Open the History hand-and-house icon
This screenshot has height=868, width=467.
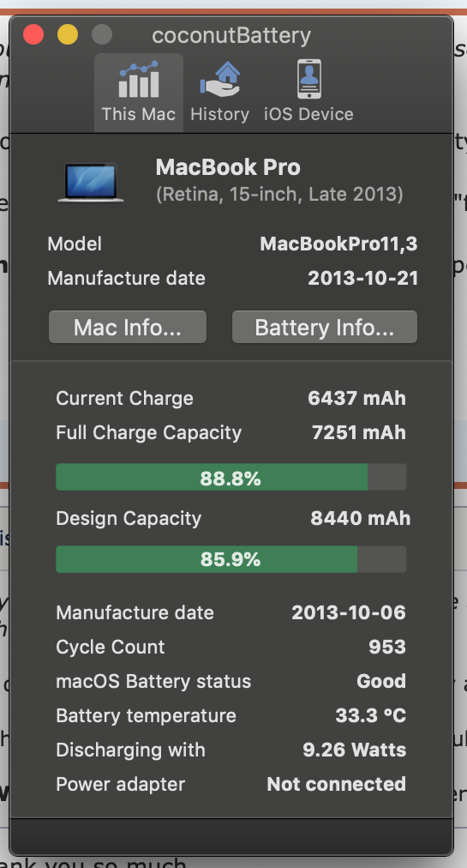coord(219,80)
